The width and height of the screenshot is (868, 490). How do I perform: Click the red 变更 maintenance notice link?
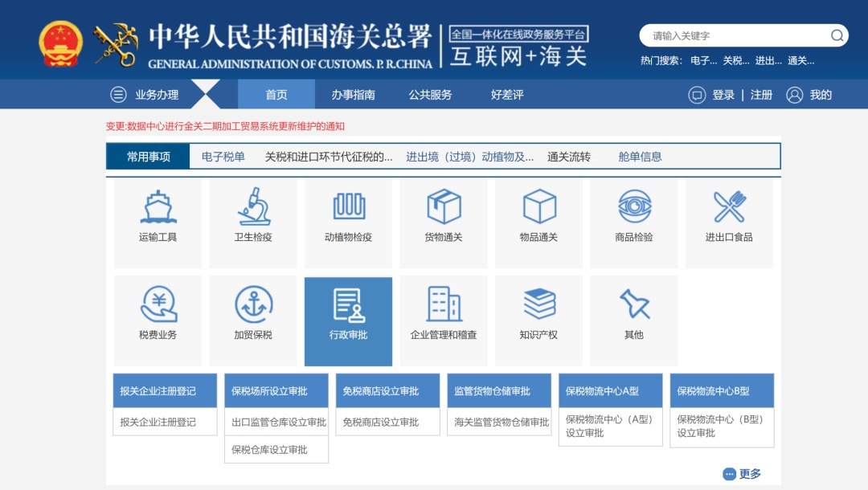coord(225,126)
